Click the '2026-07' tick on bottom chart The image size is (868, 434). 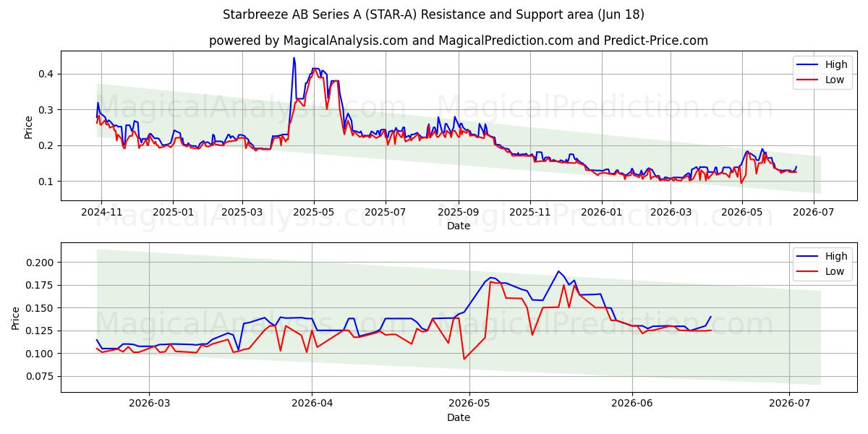click(789, 404)
